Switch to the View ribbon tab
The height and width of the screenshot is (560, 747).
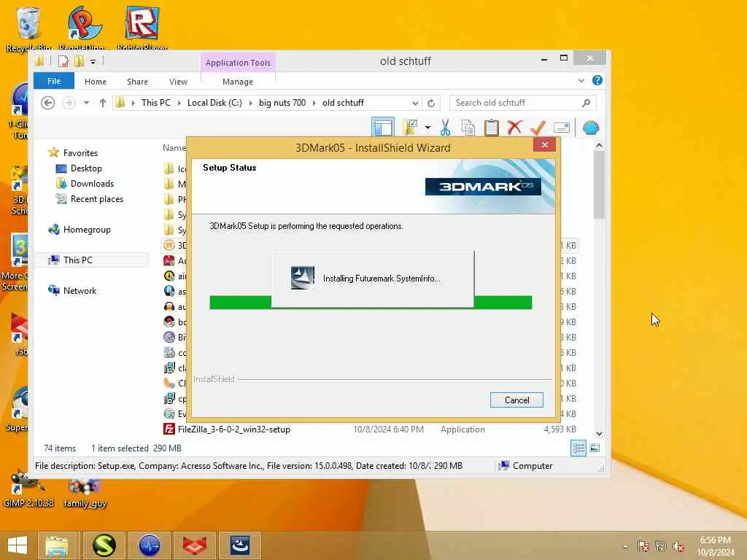pyautogui.click(x=178, y=82)
